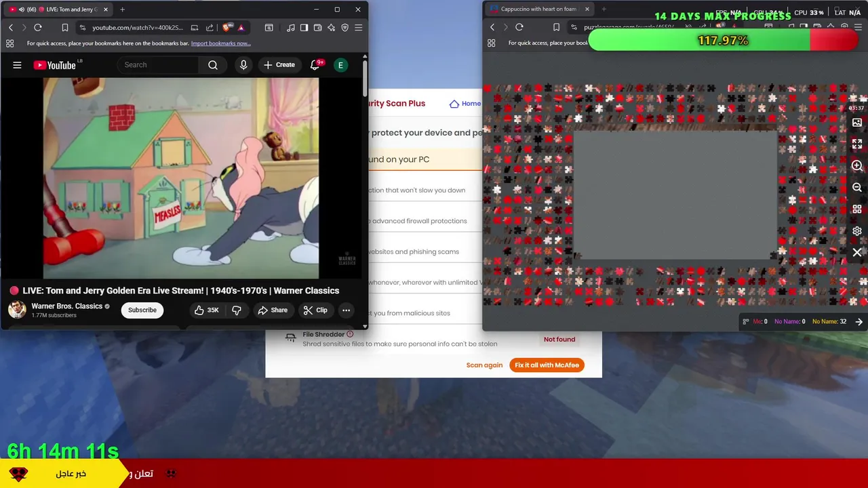Open the account avatar E menu
The width and height of the screenshot is (868, 488).
point(341,65)
